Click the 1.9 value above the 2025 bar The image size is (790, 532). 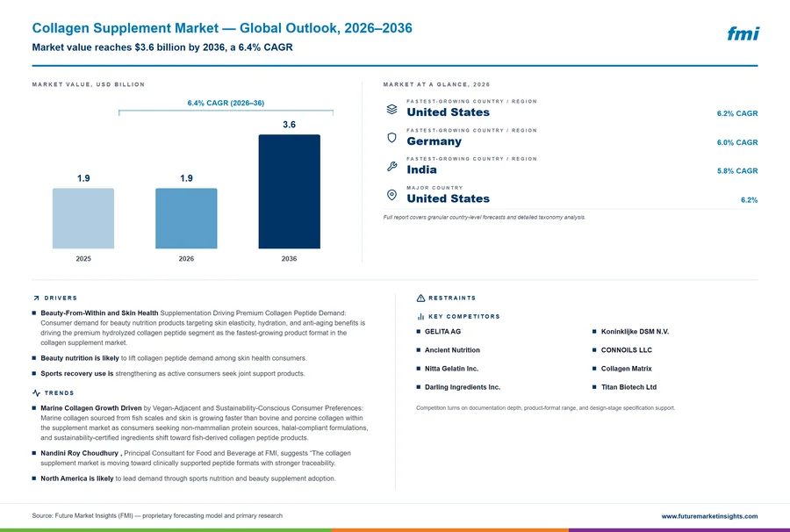coord(83,178)
